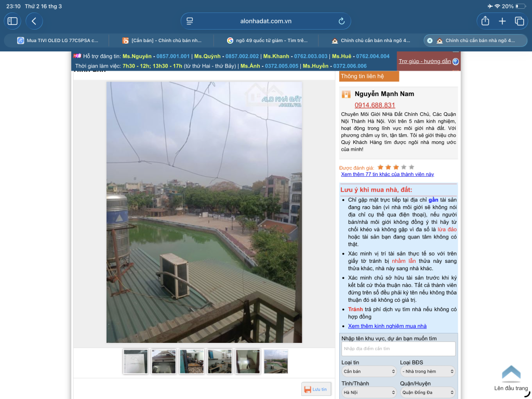Expand the Tỉnh/Thành Hà Nội dropdown
This screenshot has height=399, width=532.
369,393
